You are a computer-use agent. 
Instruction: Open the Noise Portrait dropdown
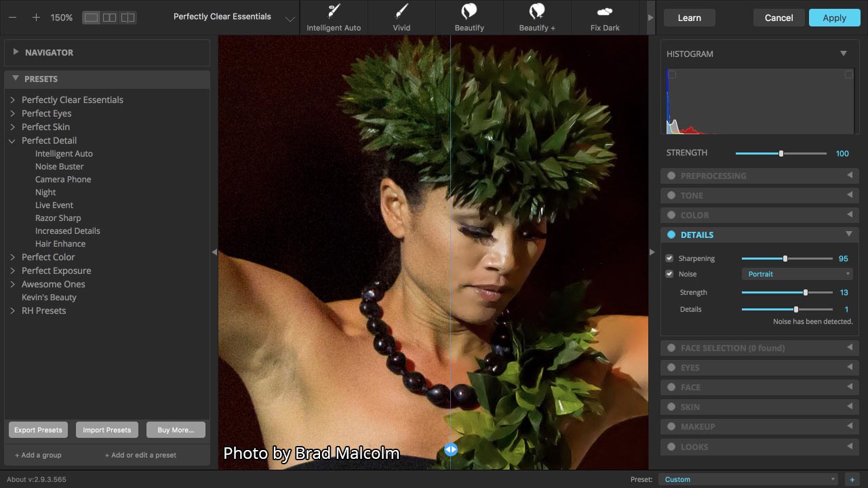[797, 274]
